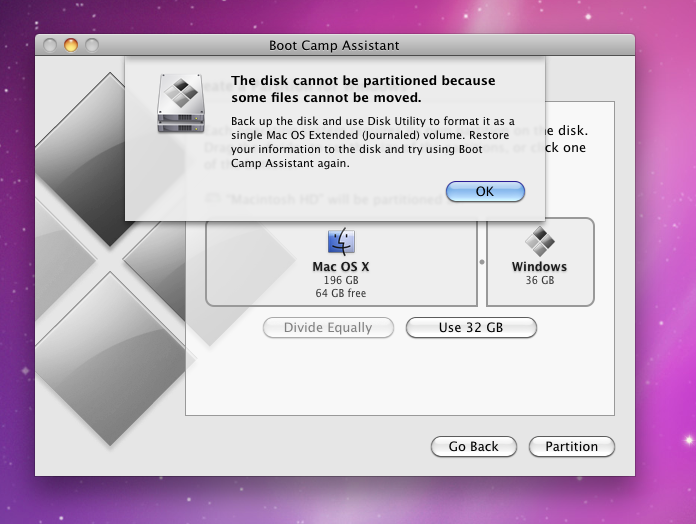Image resolution: width=696 pixels, height=524 pixels.
Task: Click the Boot Camp disk icon in the dialog
Action: (x=181, y=103)
